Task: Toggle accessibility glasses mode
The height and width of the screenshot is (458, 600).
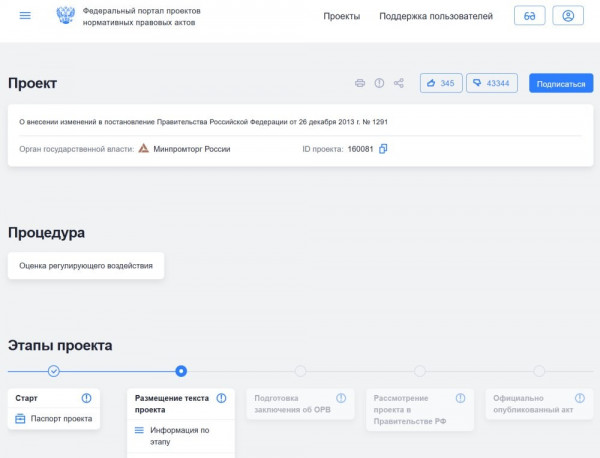Action: 529,16
